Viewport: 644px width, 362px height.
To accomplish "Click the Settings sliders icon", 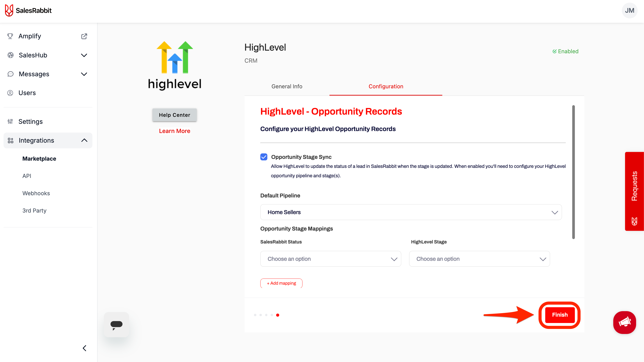I will pos(10,122).
